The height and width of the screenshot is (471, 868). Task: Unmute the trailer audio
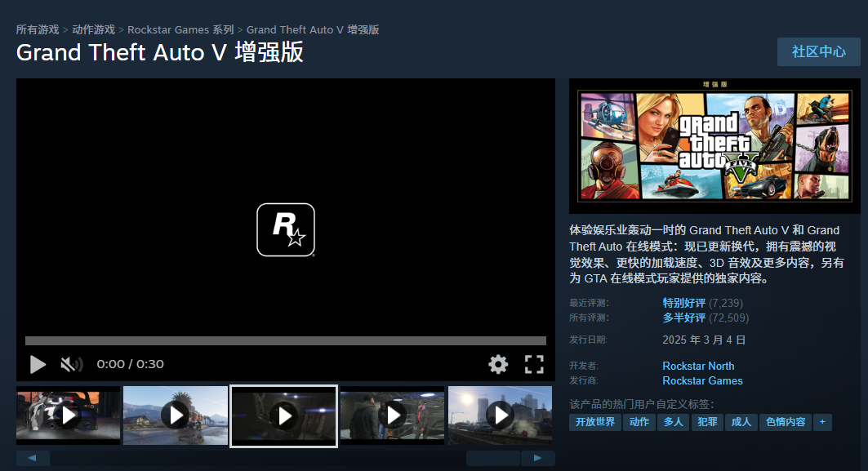pyautogui.click(x=73, y=364)
